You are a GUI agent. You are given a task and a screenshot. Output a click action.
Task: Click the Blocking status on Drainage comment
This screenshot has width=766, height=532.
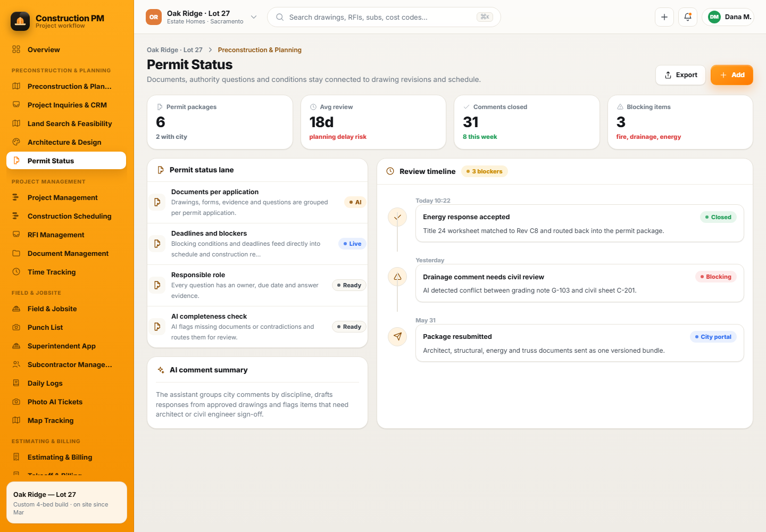coord(716,277)
